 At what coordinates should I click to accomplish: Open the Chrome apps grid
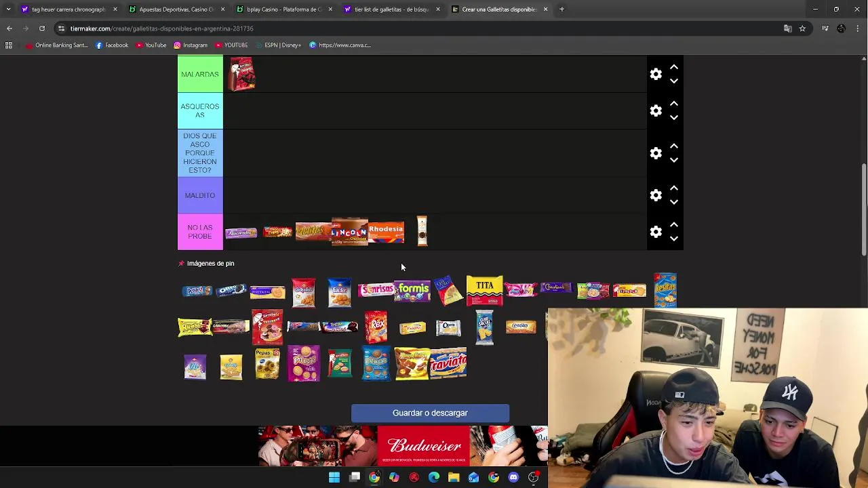click(9, 45)
